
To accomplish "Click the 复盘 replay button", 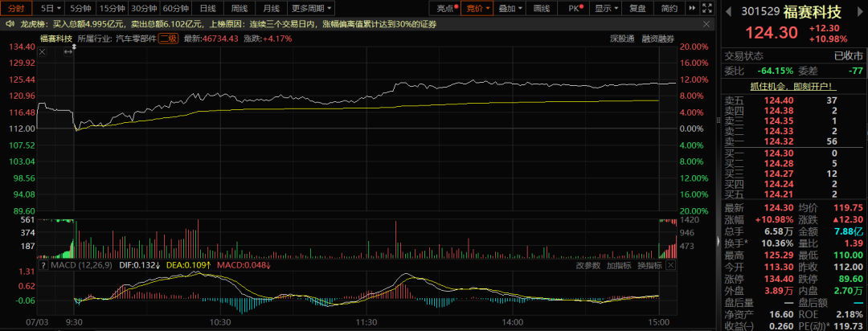I will pos(637,8).
